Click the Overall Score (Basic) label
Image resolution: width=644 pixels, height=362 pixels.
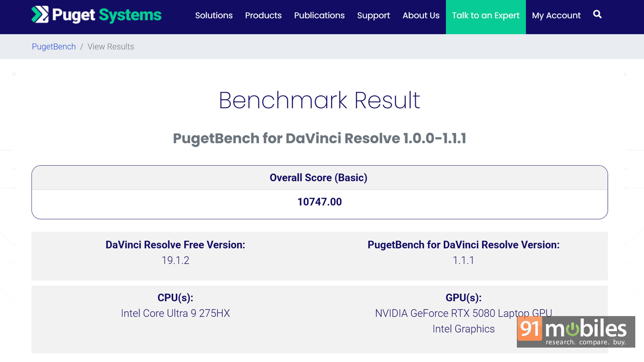click(319, 178)
